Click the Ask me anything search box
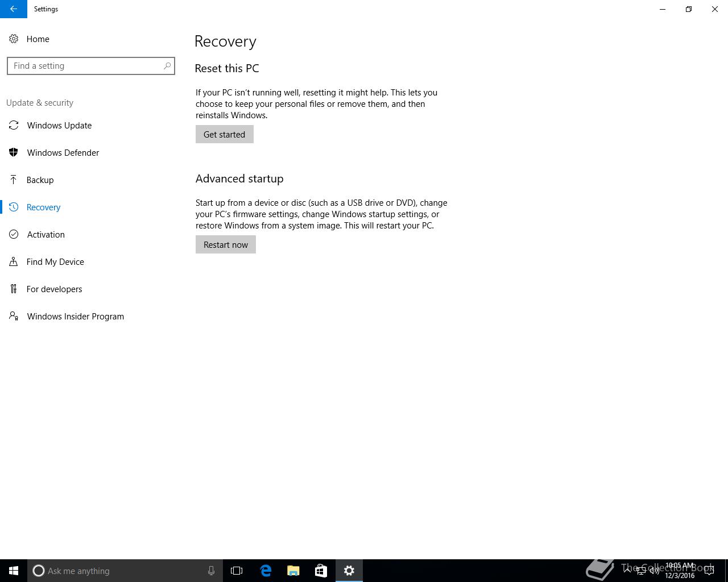Screen dimensions: 728x582 pos(125,571)
